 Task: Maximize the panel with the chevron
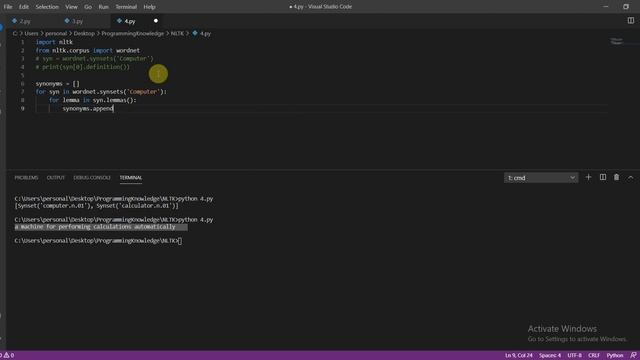630,178
